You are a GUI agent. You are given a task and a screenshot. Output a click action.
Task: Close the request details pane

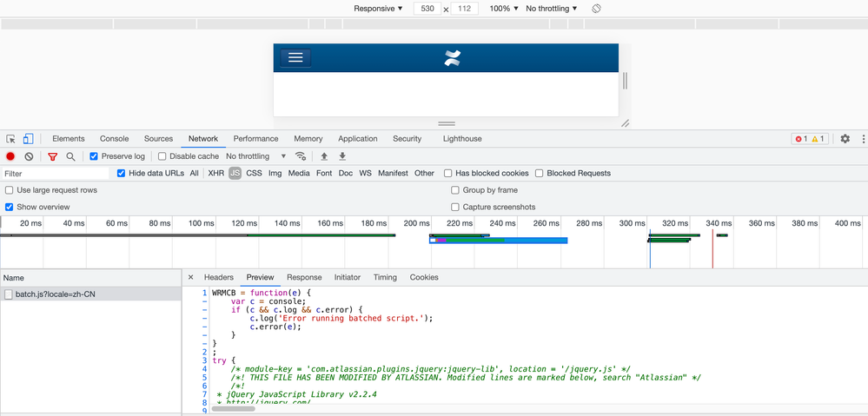pyautogui.click(x=190, y=277)
